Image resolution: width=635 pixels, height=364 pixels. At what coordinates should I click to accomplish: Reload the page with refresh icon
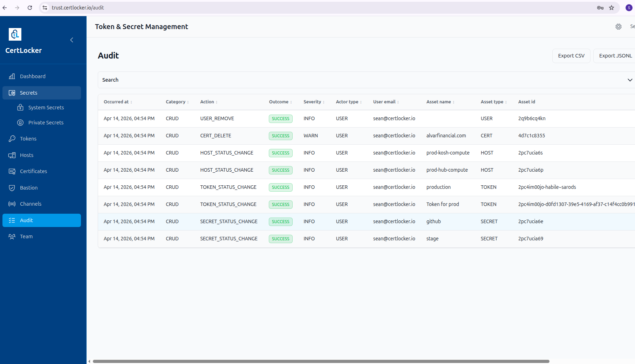(x=30, y=8)
